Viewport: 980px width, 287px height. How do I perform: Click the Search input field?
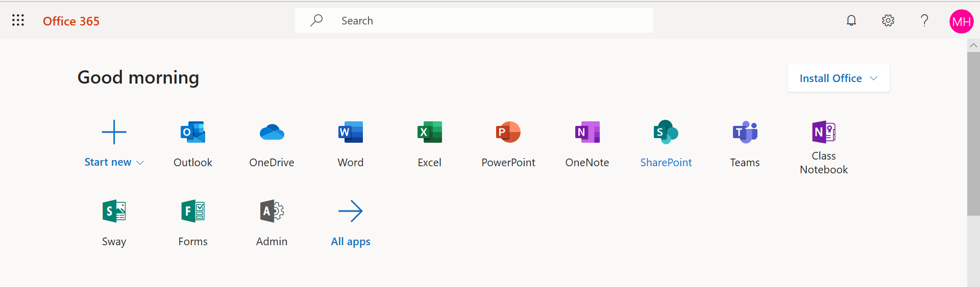[474, 20]
